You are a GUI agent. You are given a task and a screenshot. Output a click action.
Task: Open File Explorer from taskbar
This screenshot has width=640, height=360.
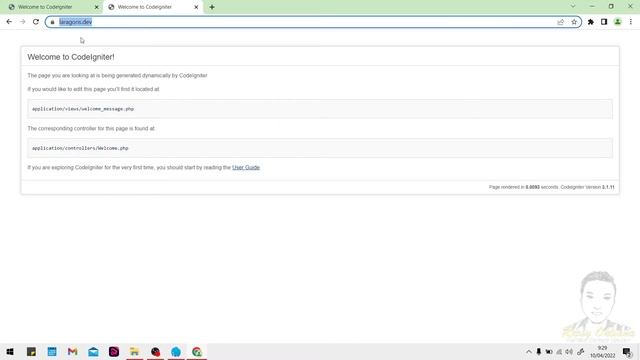tap(135, 351)
